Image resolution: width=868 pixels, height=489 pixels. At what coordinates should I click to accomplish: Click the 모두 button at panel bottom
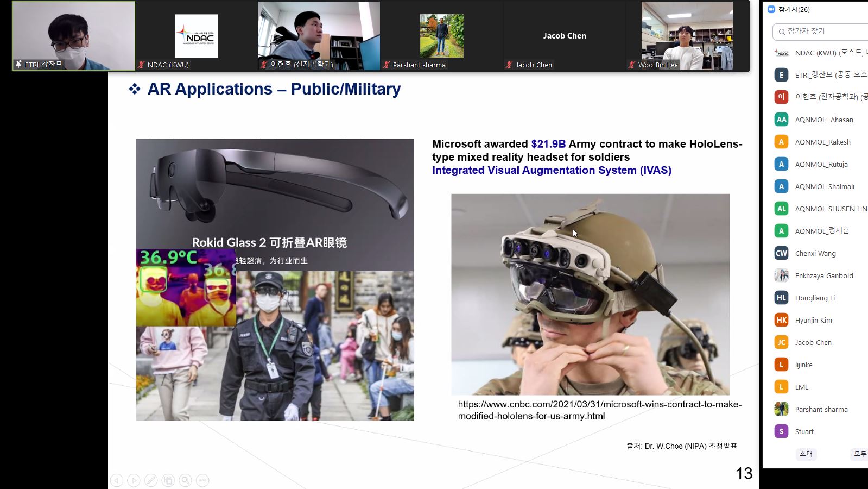[860, 454]
